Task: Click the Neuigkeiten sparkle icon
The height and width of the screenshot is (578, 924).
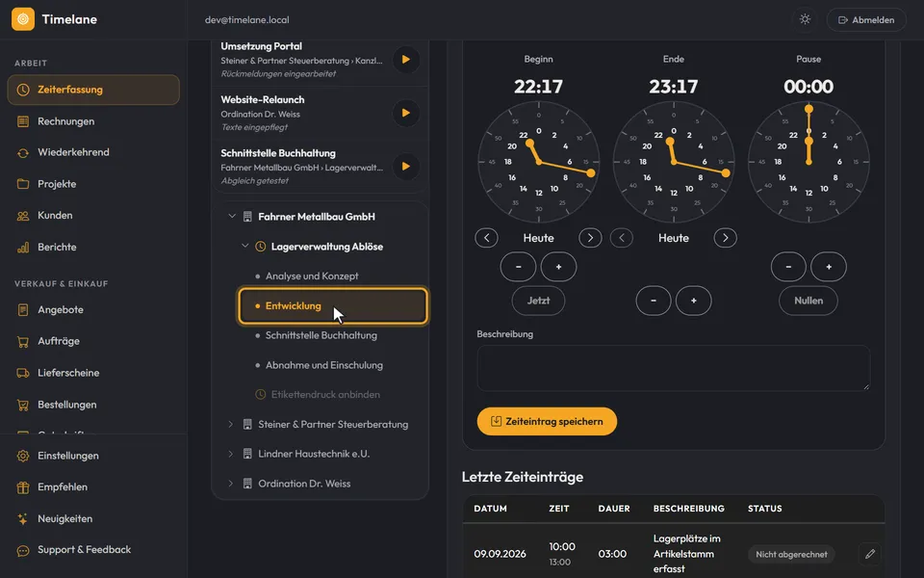Action: 23,519
